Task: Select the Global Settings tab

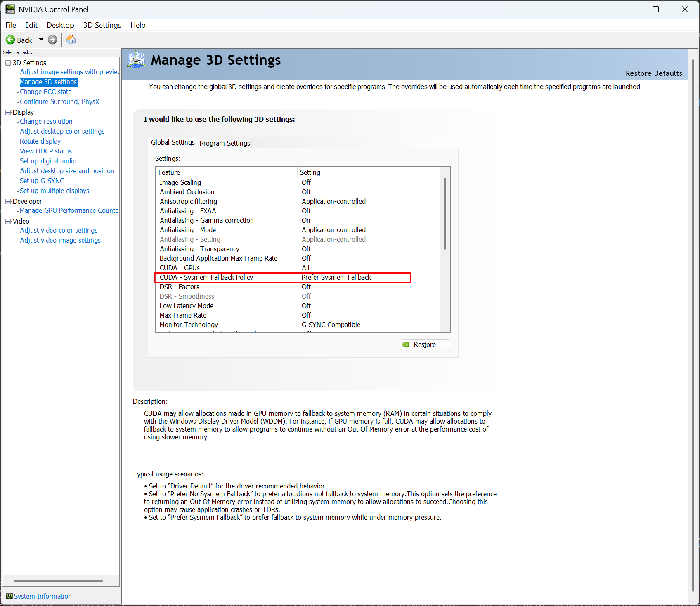Action: pyautogui.click(x=173, y=142)
